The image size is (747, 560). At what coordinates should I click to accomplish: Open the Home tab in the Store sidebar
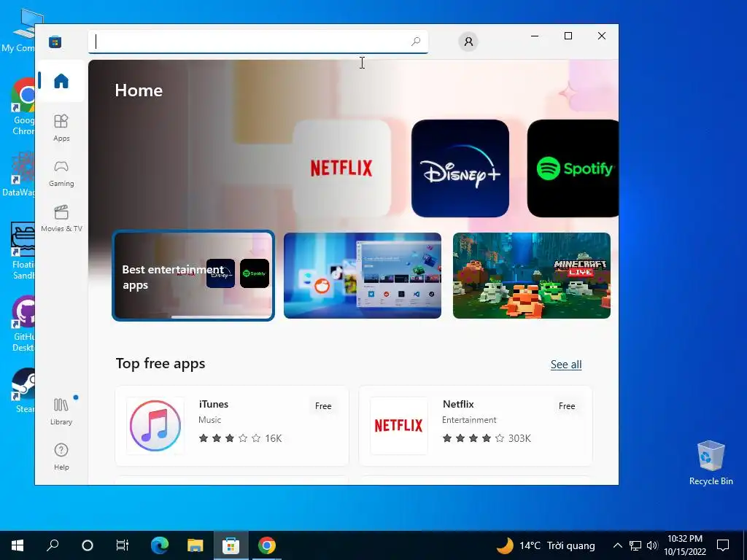(61, 81)
